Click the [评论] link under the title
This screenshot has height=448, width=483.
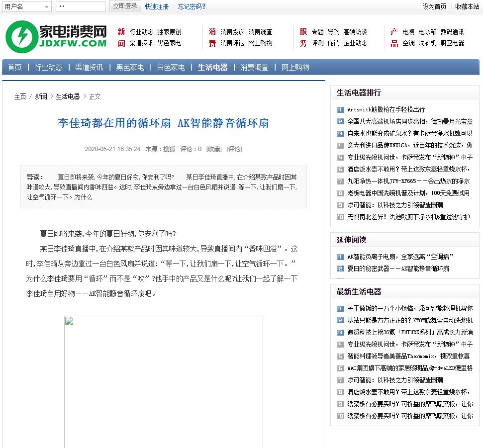click(234, 149)
